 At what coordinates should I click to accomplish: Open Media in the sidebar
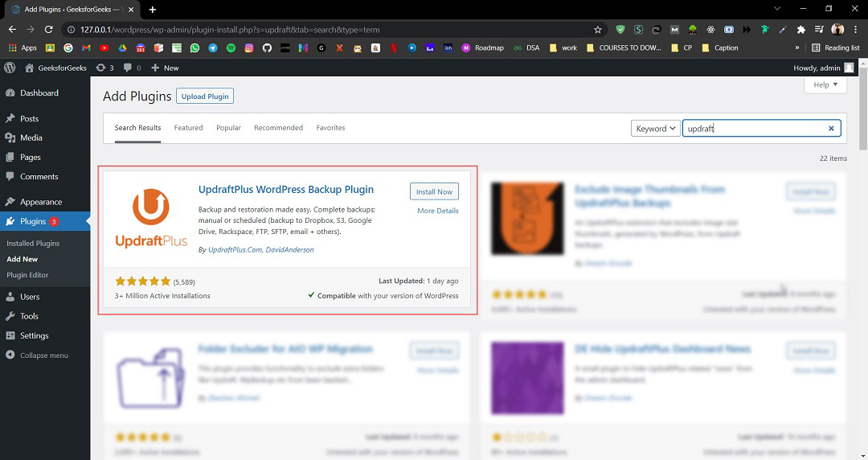(45, 138)
